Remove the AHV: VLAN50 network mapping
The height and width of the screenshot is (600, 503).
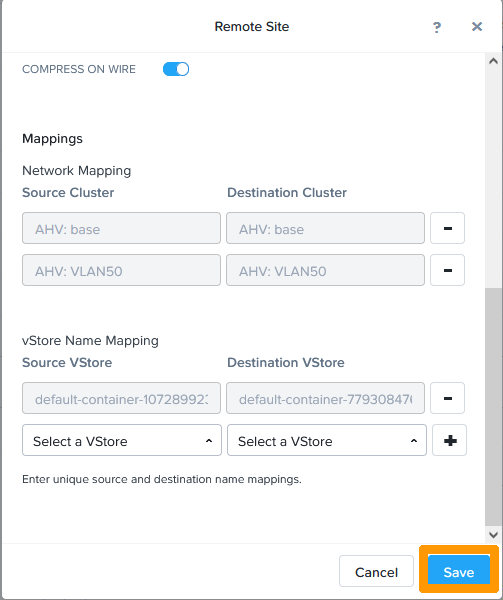point(447,270)
